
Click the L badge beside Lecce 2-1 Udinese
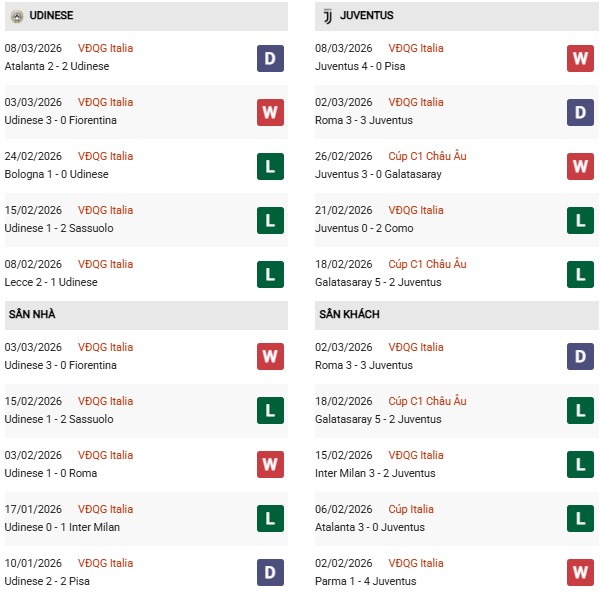(270, 274)
